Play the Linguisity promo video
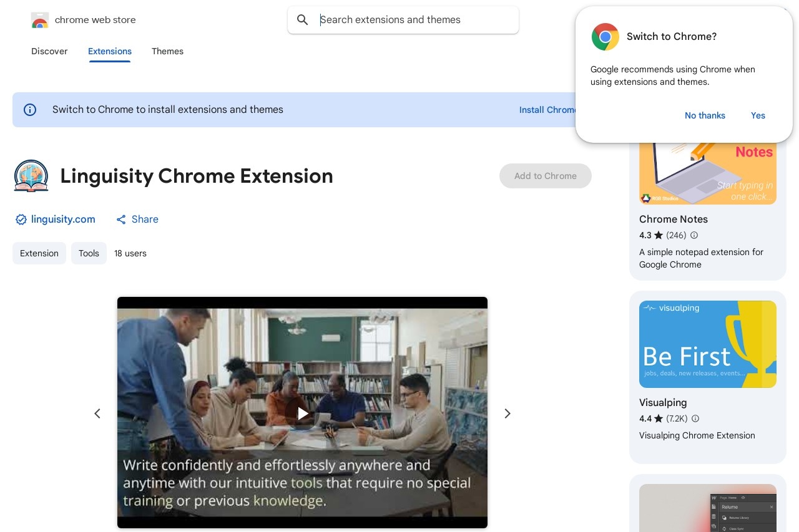This screenshot has height=532, width=799. 303,413
